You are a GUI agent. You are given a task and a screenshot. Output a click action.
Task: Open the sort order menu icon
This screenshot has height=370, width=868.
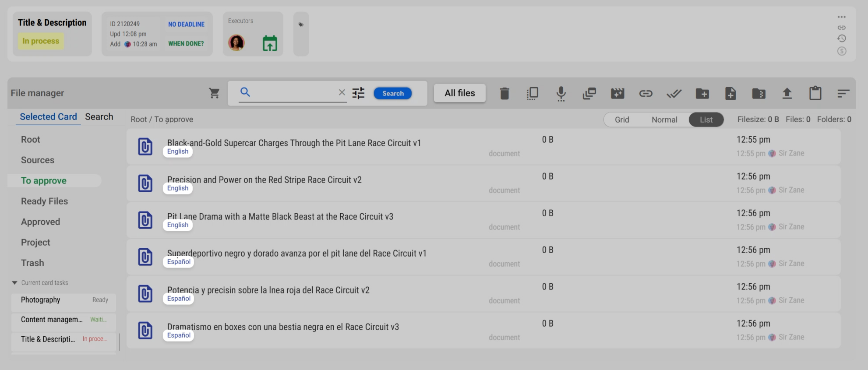coord(843,93)
